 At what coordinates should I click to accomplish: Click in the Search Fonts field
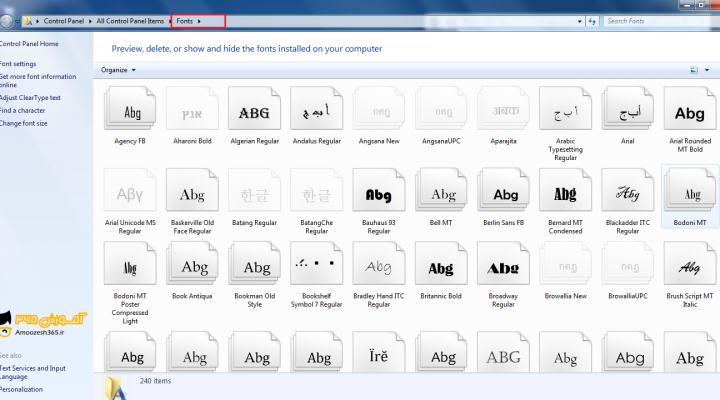point(661,21)
